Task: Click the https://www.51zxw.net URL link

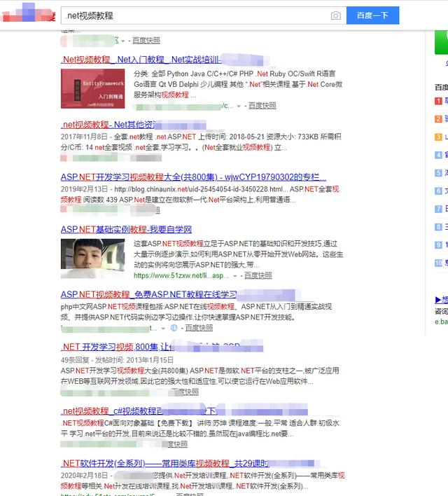Action: click(x=181, y=275)
